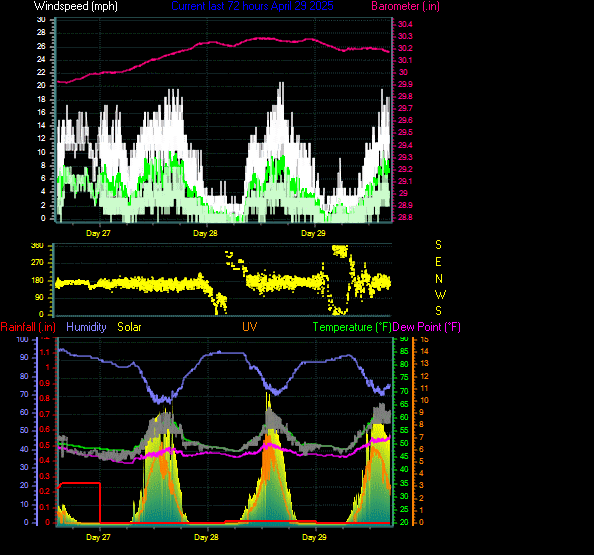Click the orange '14' UV axis value
Viewport: 594px width, 555px height.
coord(424,352)
